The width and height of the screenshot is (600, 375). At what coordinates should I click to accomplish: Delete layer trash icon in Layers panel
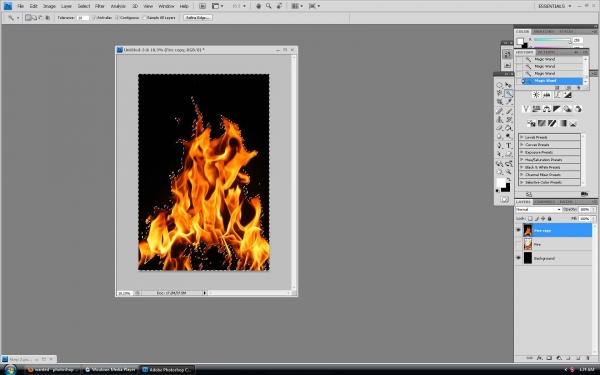click(588, 358)
